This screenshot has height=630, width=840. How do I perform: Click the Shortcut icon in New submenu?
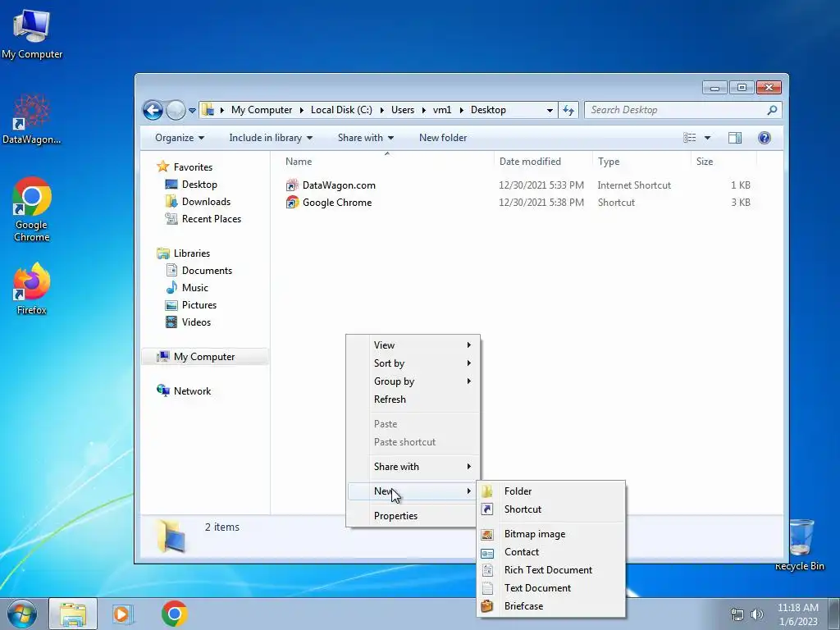(x=487, y=509)
